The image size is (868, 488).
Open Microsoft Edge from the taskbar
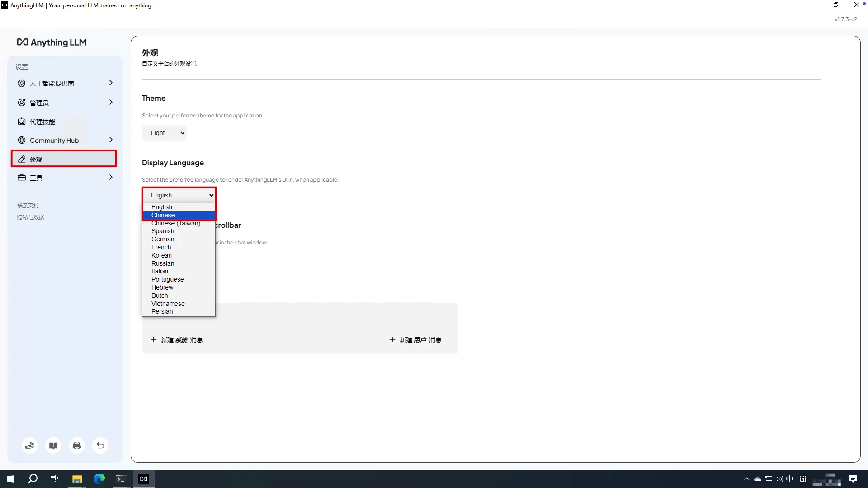pyautogui.click(x=99, y=479)
